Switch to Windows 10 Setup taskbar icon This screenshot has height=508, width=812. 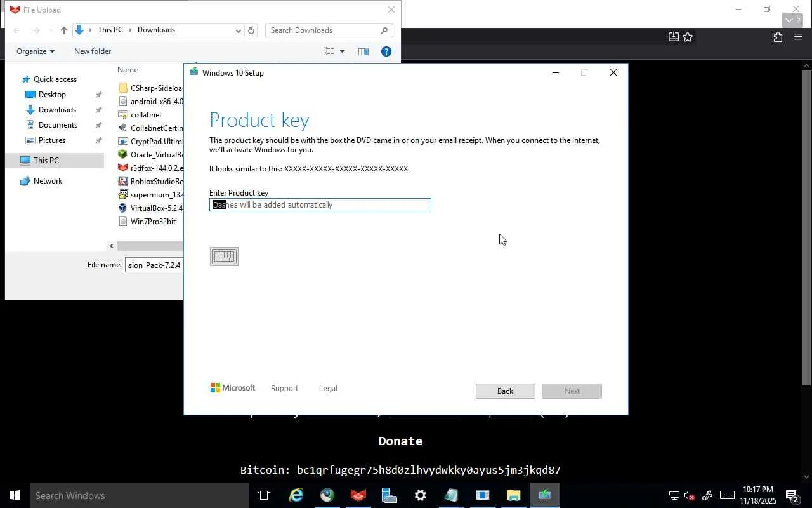point(544,495)
